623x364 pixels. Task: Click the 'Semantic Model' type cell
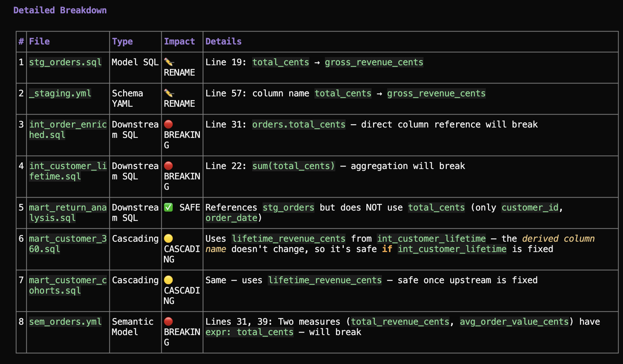tap(133, 327)
